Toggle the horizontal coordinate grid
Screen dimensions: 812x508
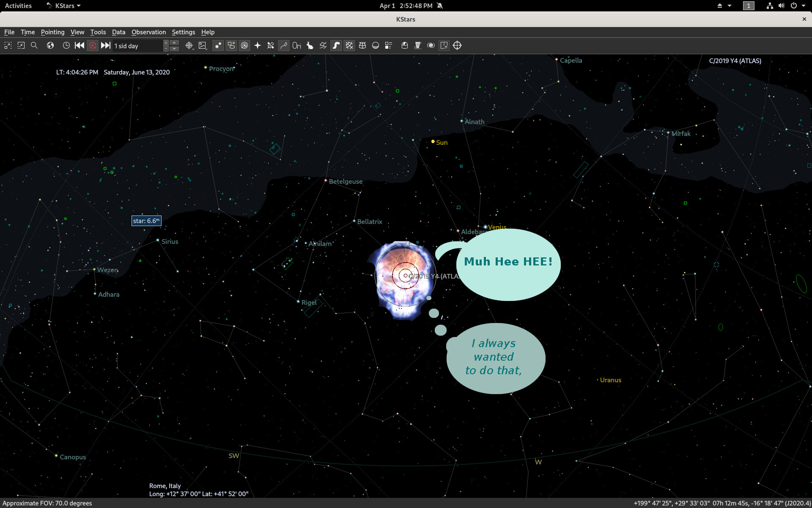(362, 45)
